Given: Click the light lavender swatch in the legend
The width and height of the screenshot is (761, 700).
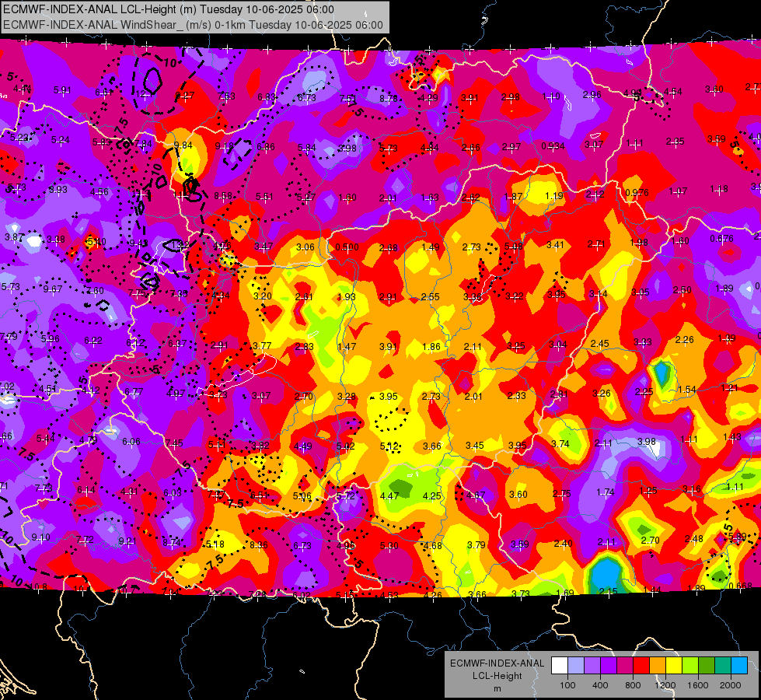Looking at the screenshot, I should click(575, 666).
